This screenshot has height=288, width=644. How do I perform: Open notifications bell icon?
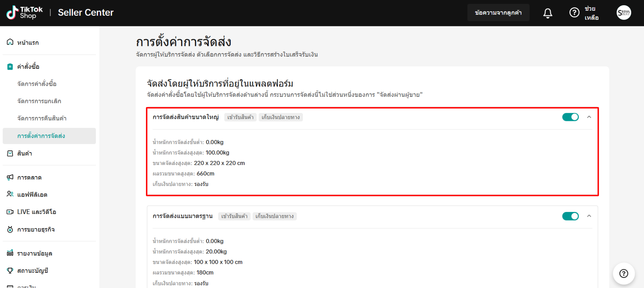pos(547,13)
